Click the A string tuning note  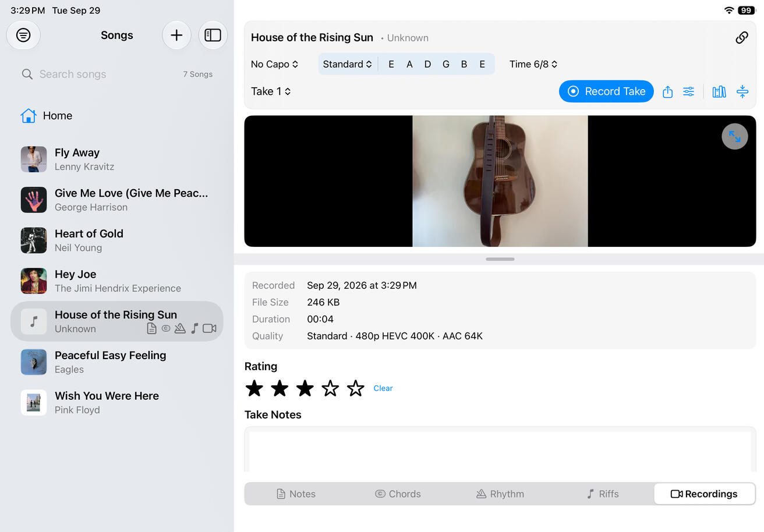coord(409,64)
